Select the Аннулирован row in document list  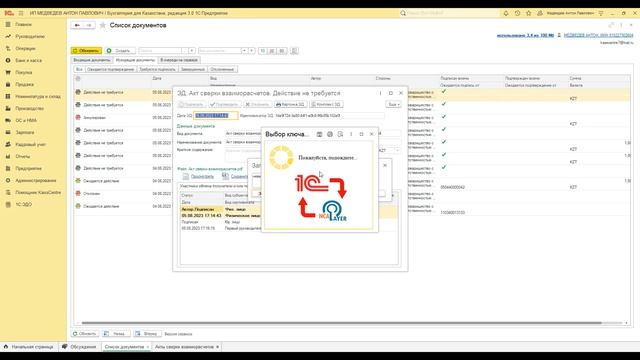click(122, 118)
